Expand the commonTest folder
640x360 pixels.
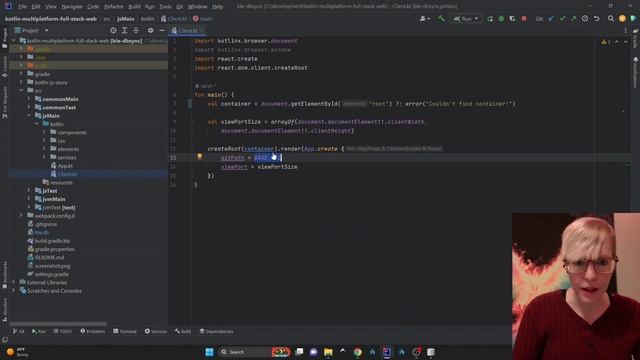[x=29, y=107]
